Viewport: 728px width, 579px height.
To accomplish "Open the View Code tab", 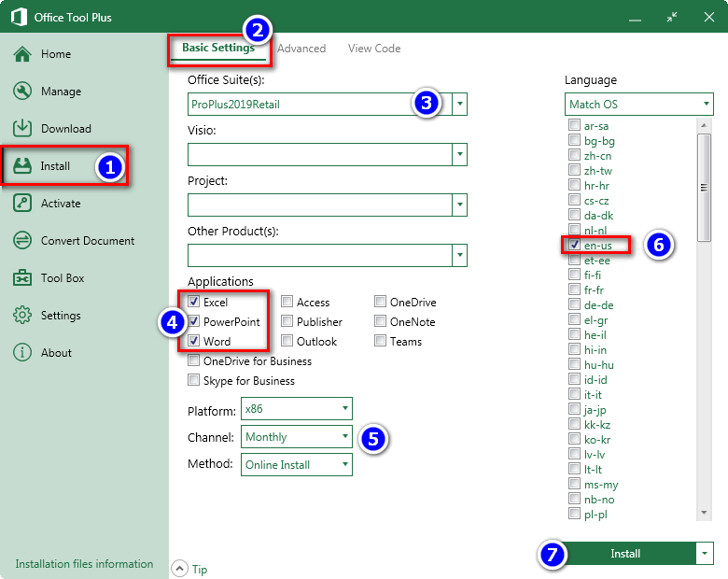I will [374, 49].
